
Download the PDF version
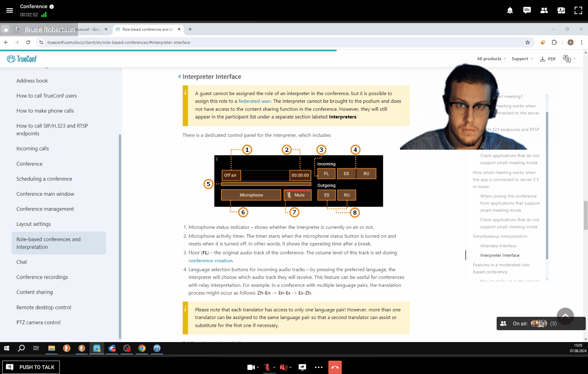tap(548, 59)
